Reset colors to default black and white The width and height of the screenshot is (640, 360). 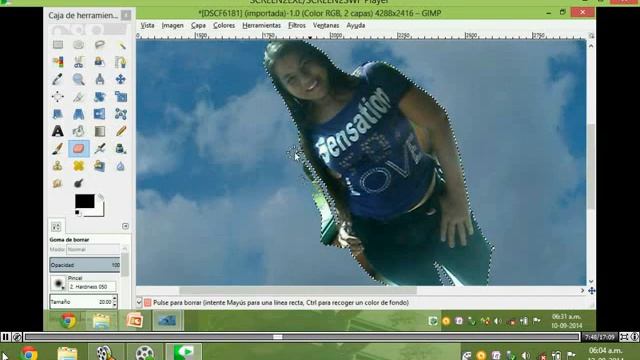point(77,213)
